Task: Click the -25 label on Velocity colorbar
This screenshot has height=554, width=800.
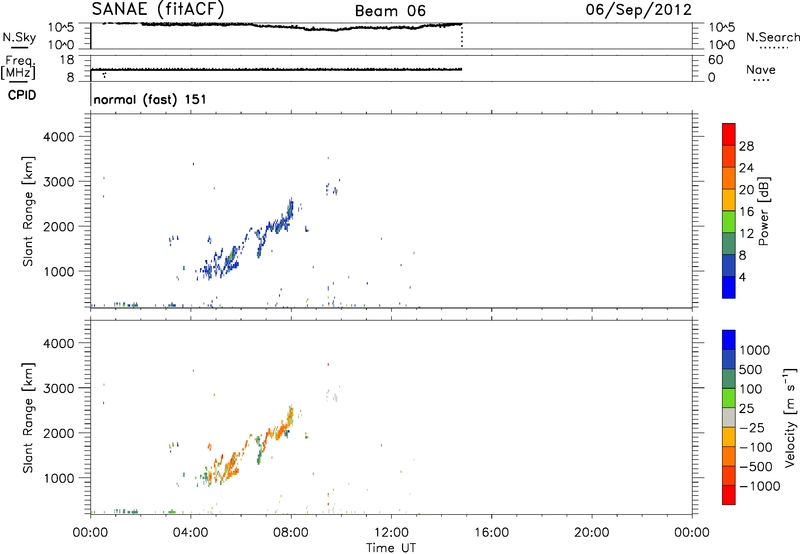Action: (x=751, y=427)
